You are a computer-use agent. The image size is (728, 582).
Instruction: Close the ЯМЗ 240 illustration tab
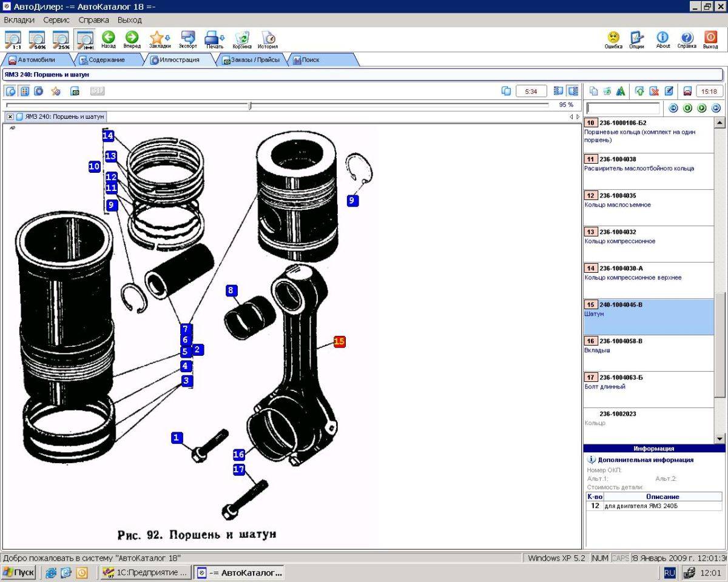10,116
